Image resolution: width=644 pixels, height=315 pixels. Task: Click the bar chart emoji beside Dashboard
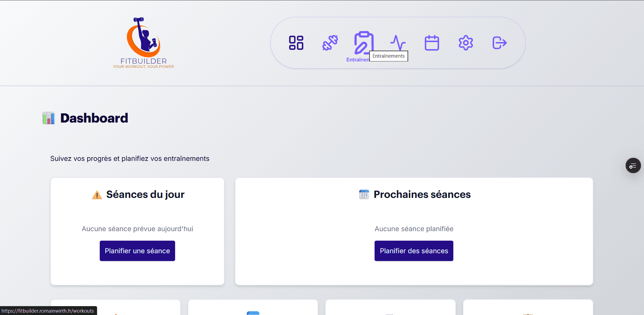click(x=49, y=118)
